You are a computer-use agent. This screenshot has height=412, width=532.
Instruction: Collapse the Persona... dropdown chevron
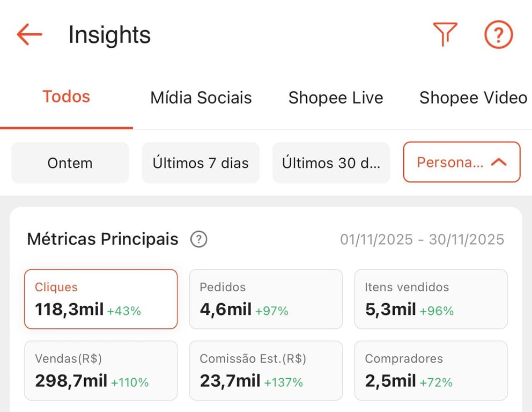pyautogui.click(x=499, y=162)
